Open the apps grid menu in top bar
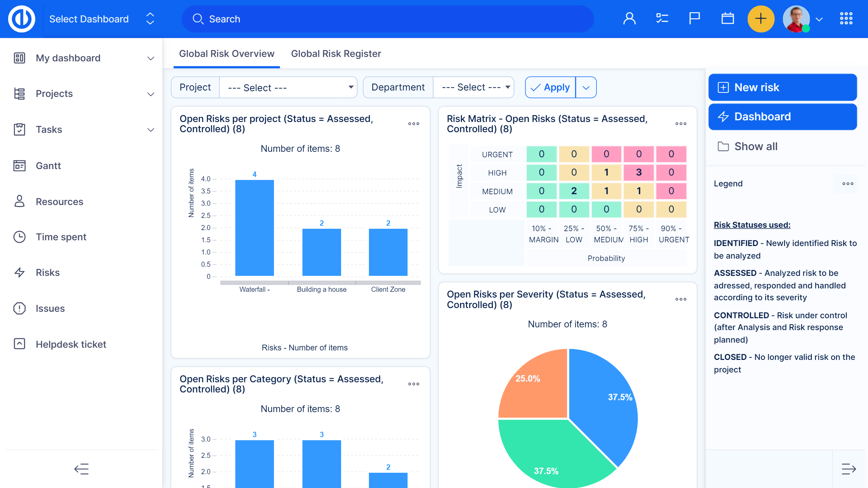The image size is (868, 488). [x=846, y=19]
